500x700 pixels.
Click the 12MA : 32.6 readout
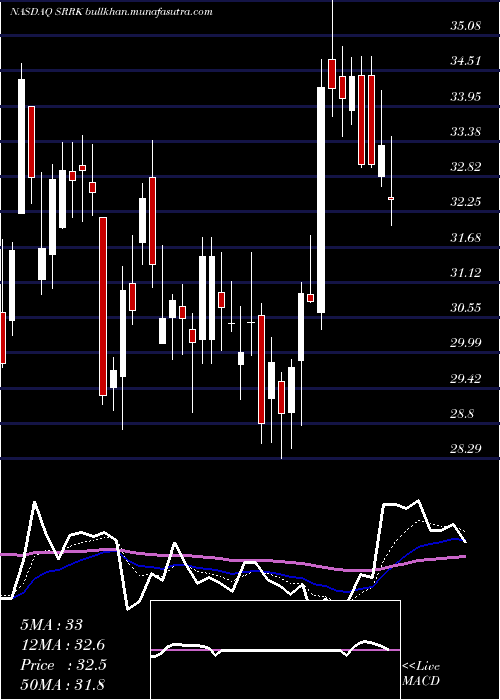(63, 644)
